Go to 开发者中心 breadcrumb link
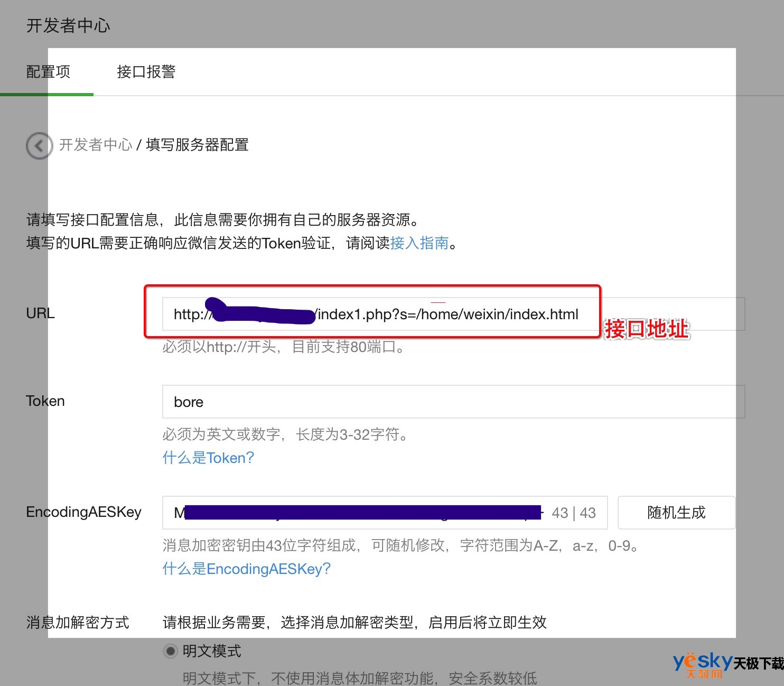This screenshot has height=686, width=784. click(x=96, y=145)
